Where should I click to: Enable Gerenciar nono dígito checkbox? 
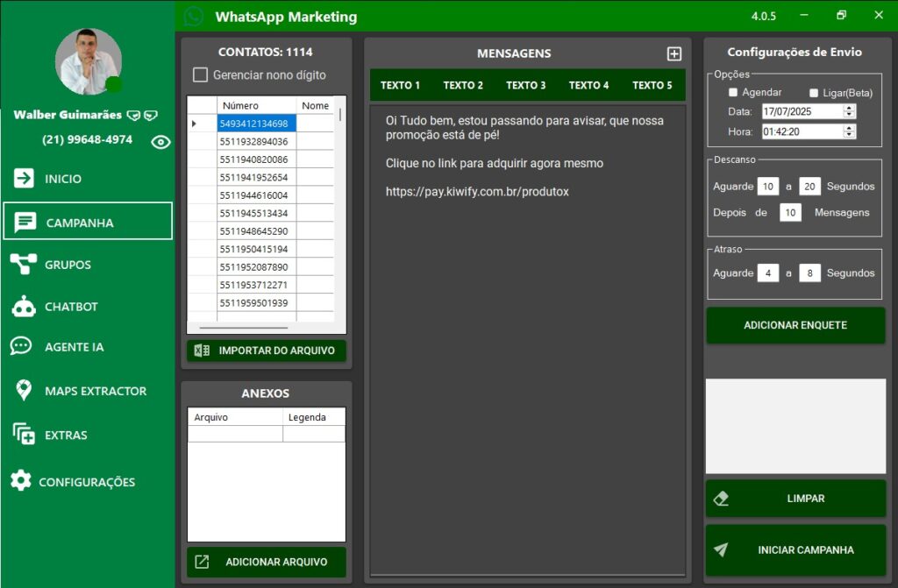(x=201, y=75)
